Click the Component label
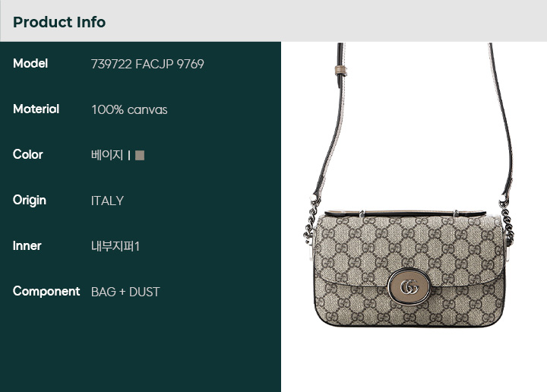The image size is (547, 392). click(46, 292)
